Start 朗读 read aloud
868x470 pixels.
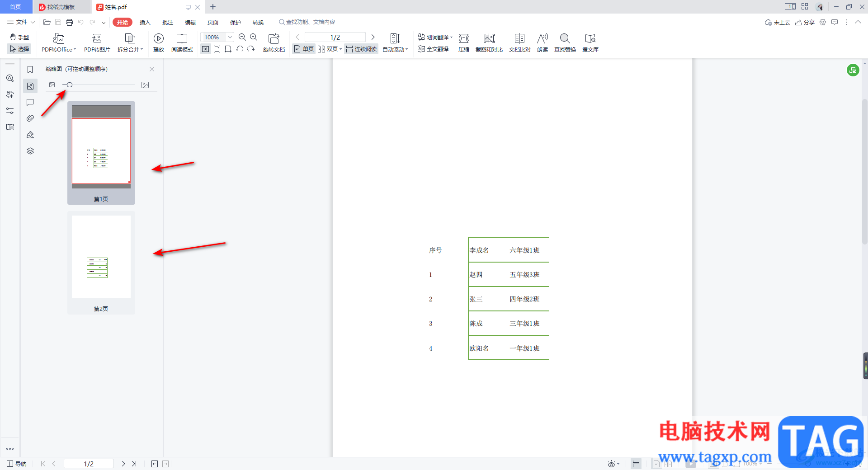tap(542, 43)
